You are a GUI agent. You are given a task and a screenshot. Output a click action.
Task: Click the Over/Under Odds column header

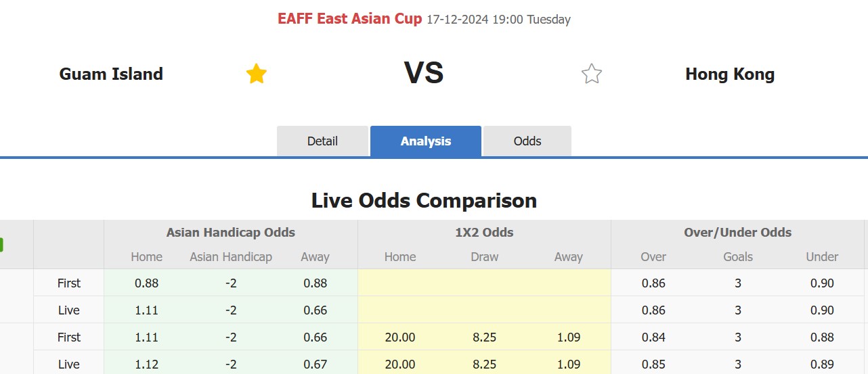[738, 233]
